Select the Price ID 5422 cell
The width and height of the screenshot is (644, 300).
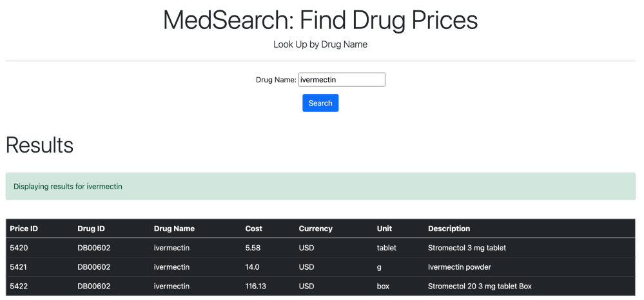click(19, 286)
